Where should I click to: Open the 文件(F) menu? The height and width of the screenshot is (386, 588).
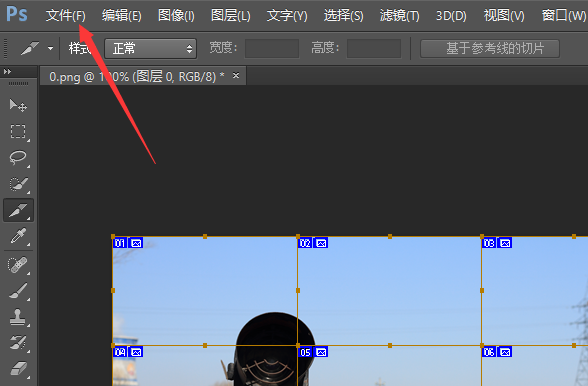[66, 16]
